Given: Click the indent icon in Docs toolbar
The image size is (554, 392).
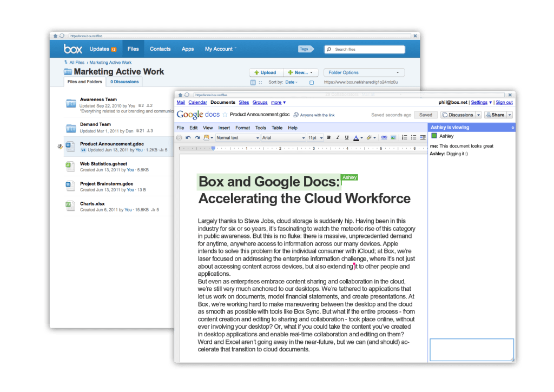Looking at the screenshot, I should pyautogui.click(x=423, y=137).
